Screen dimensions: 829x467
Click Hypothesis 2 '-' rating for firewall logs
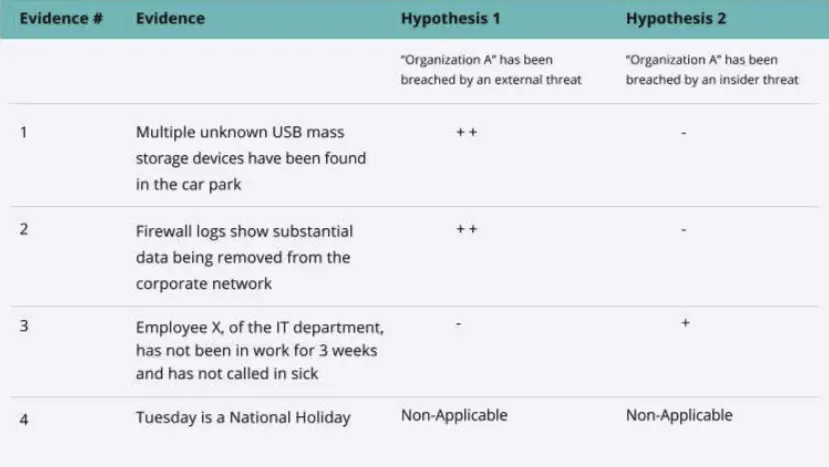pos(684,230)
